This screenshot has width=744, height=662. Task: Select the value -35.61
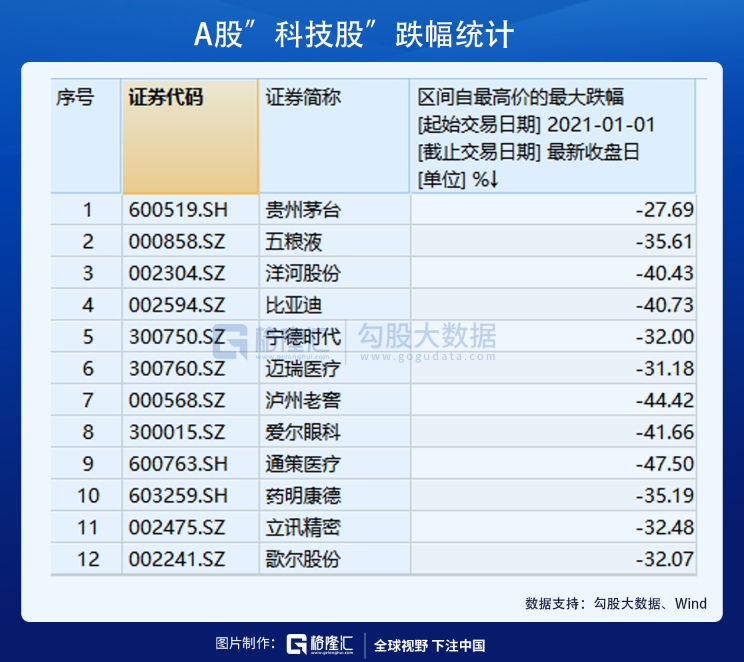tap(664, 242)
